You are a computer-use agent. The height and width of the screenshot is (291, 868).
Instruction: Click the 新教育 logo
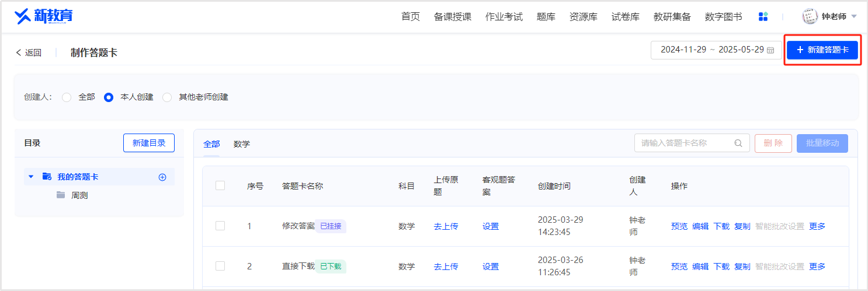[44, 16]
